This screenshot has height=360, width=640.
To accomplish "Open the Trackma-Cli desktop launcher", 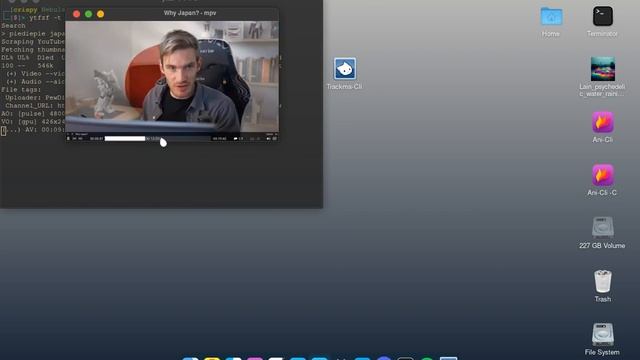I will pos(344,69).
